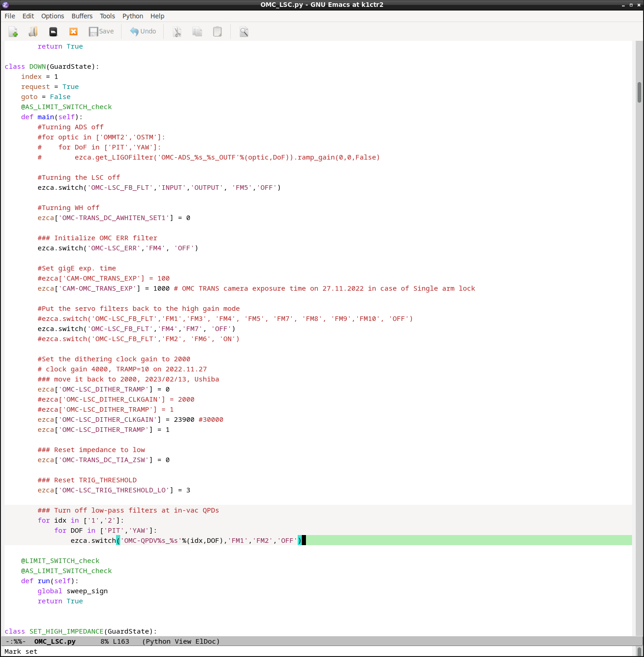Click the Kill Buffer orange X icon
Screen dimensions: 644x657
73,32
